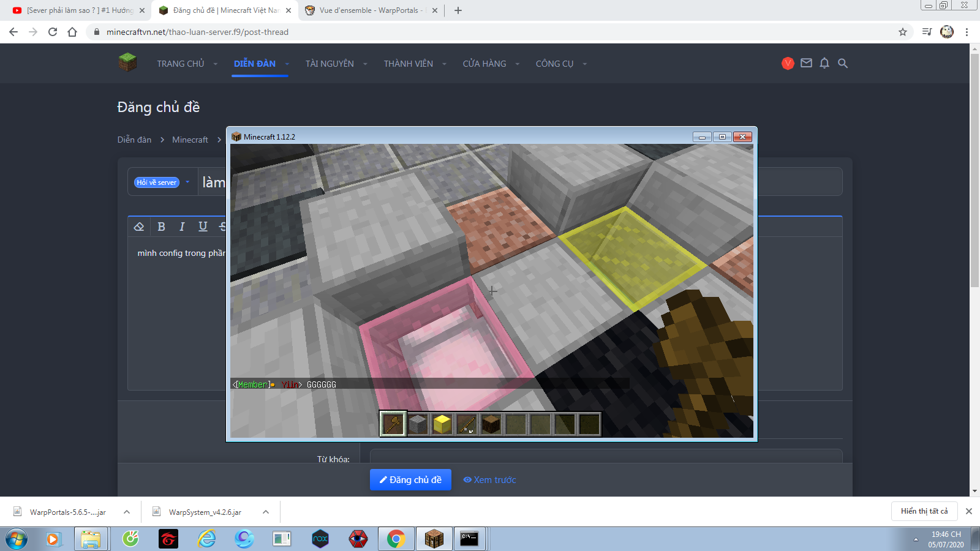The width and height of the screenshot is (980, 551).
Task: Open the red V user avatar
Action: (788, 63)
